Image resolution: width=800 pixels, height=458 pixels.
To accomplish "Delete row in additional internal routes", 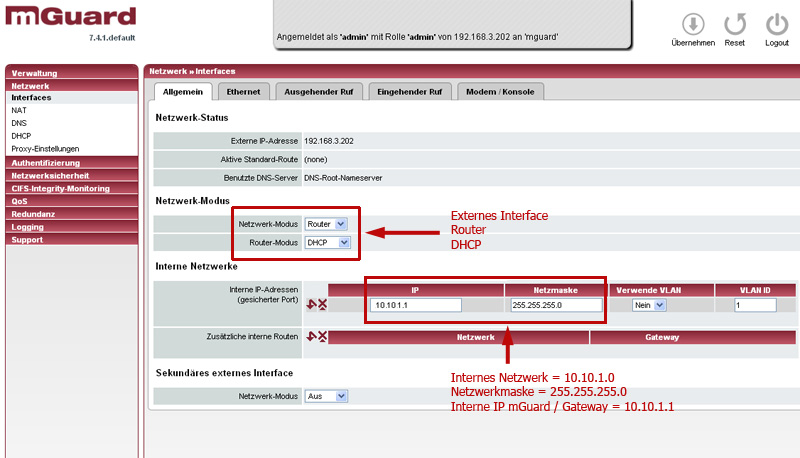I will tap(322, 338).
